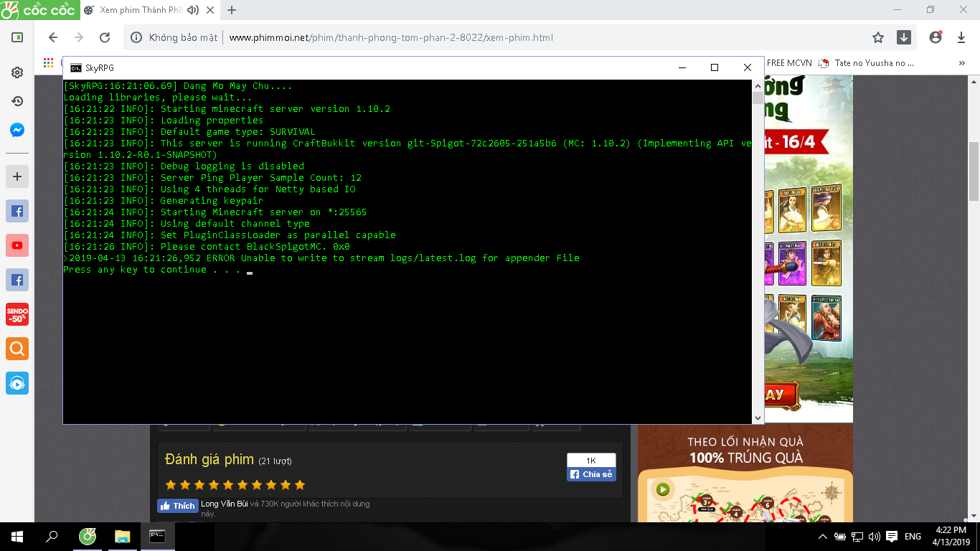Show hidden system tray icons
Image resolution: width=980 pixels, height=551 pixels.
[823, 537]
